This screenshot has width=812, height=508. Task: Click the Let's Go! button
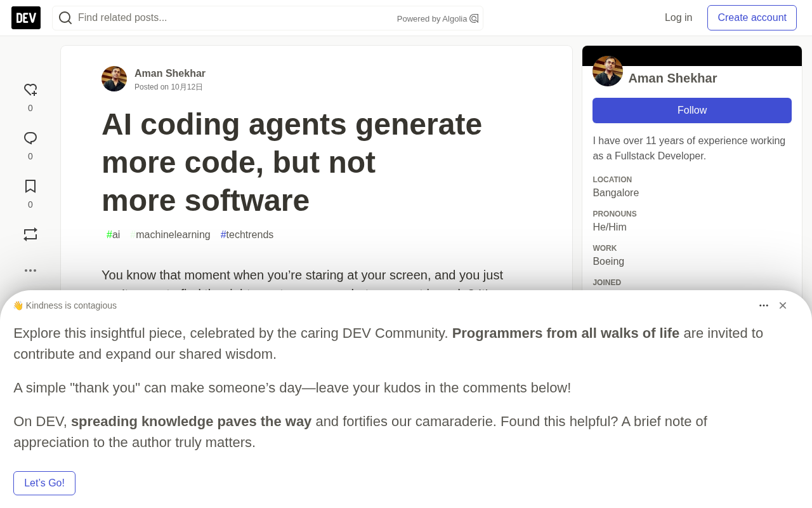click(x=44, y=483)
